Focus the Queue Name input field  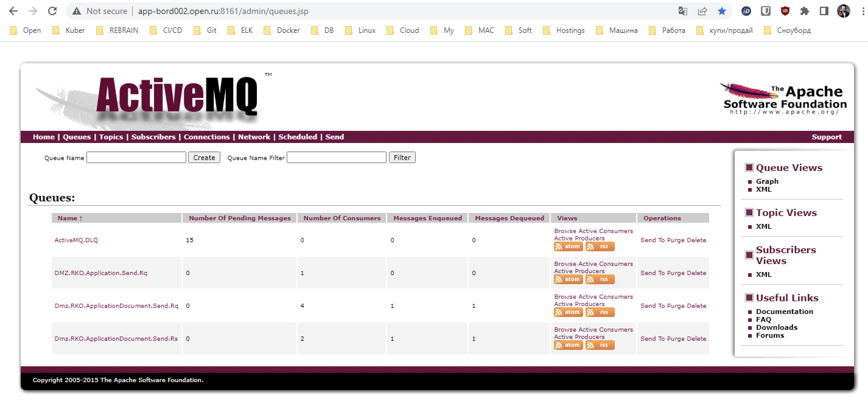point(136,157)
